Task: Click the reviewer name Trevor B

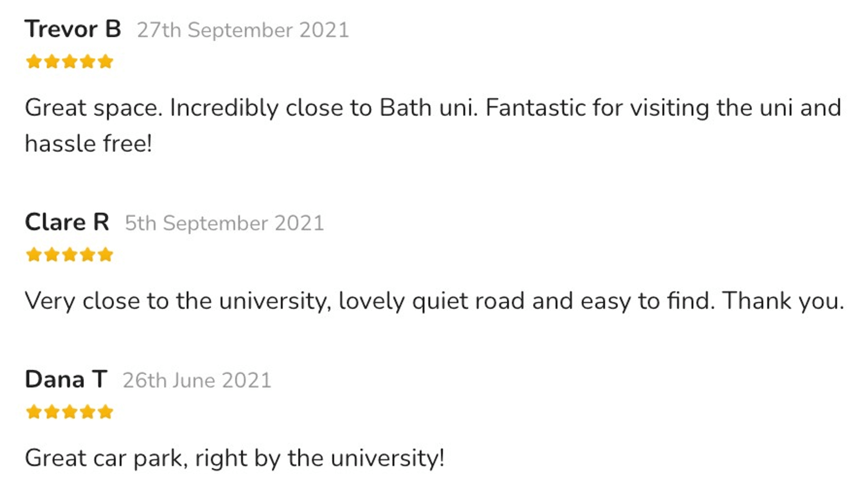Action: [73, 29]
